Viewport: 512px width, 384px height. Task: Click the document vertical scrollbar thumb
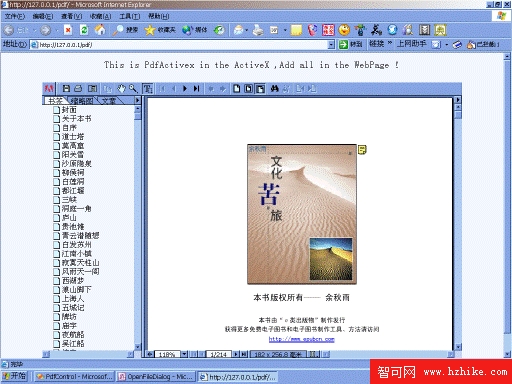458,115
